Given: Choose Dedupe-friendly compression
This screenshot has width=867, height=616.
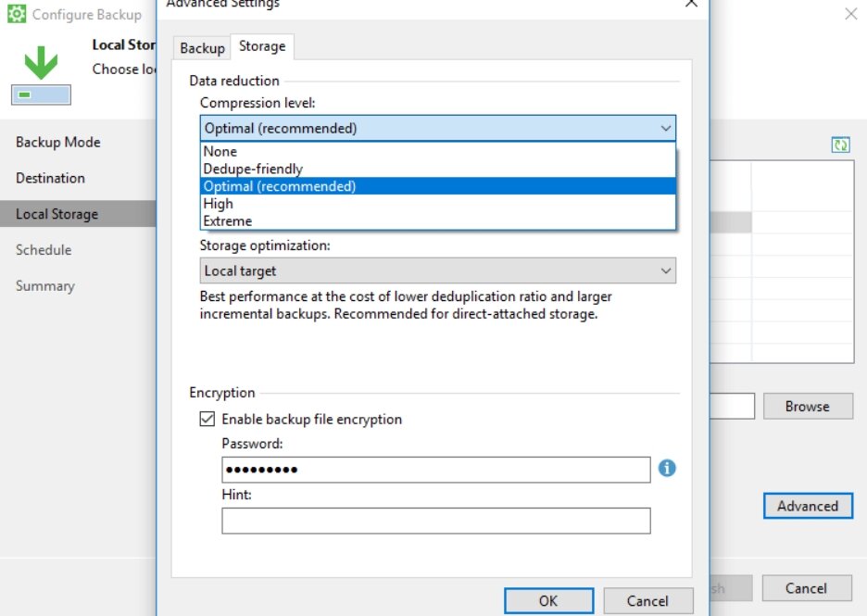Looking at the screenshot, I should (438, 169).
